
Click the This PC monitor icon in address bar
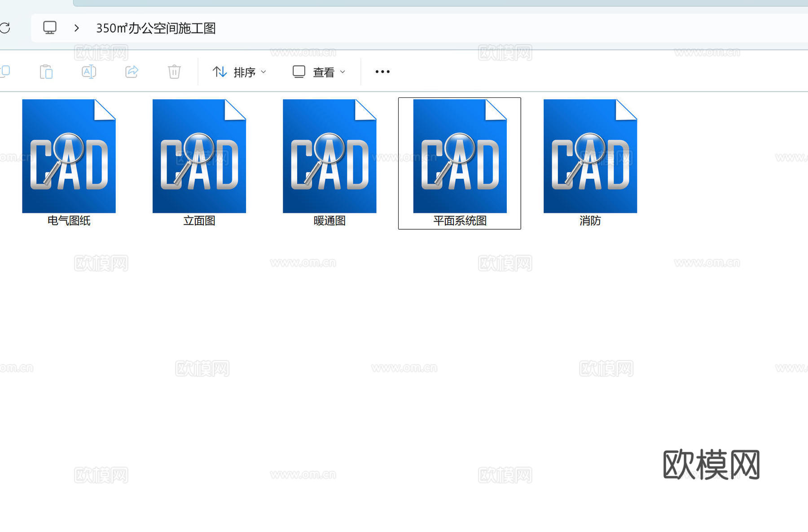50,28
